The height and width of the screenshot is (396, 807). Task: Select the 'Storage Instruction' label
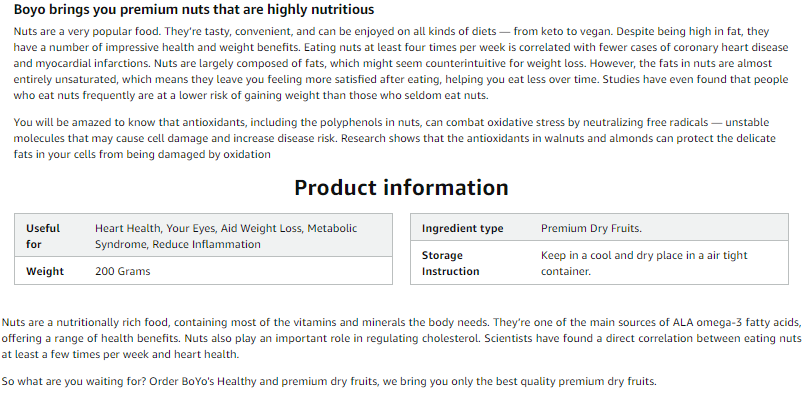[x=450, y=263]
